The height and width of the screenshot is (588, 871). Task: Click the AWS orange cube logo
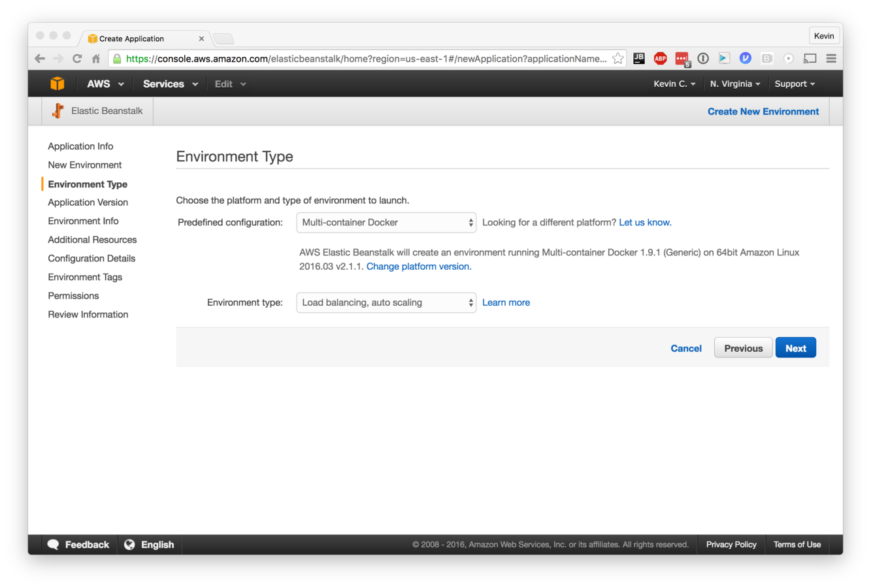click(x=58, y=84)
